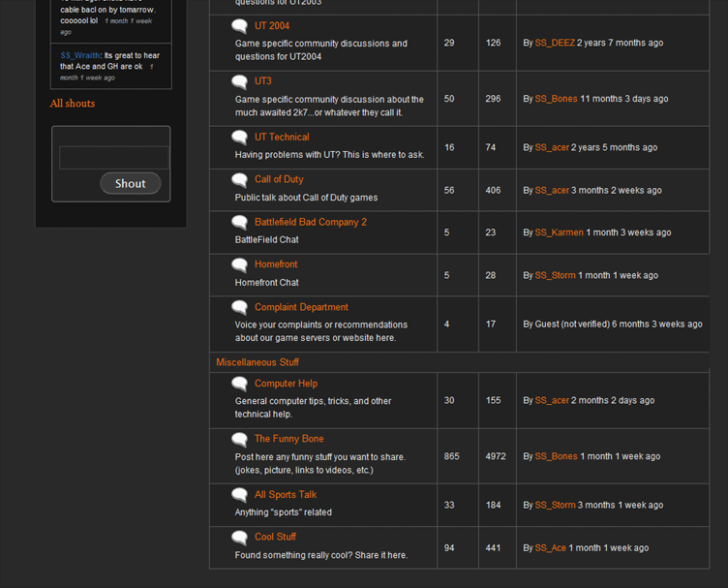The height and width of the screenshot is (588, 728).
Task: Open the Complaint Department forum
Action: [x=301, y=307]
